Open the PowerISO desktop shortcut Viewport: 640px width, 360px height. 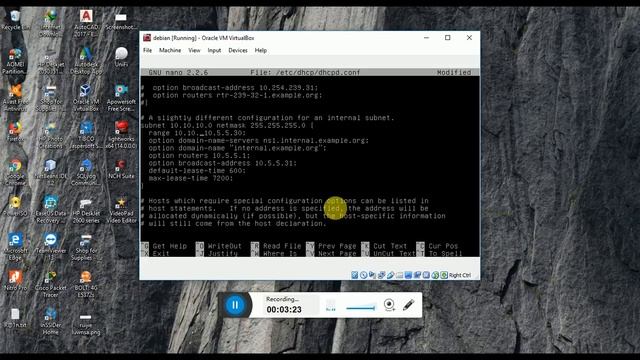(x=15, y=206)
